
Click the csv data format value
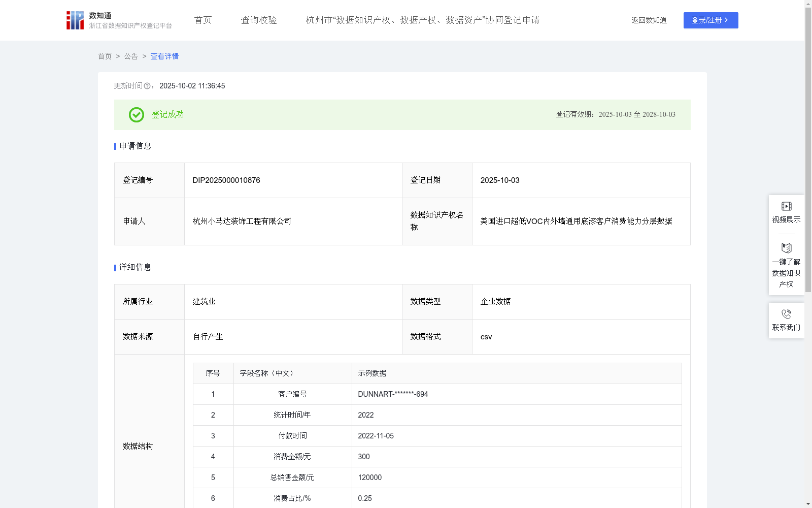486,337
